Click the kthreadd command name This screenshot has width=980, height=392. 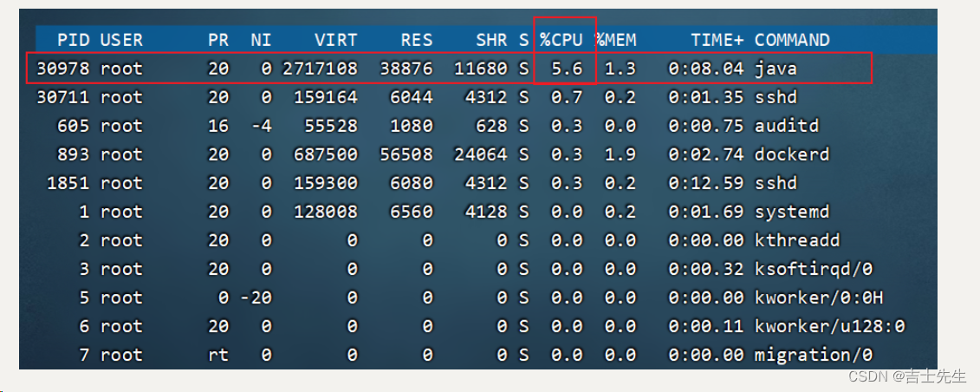[797, 241]
